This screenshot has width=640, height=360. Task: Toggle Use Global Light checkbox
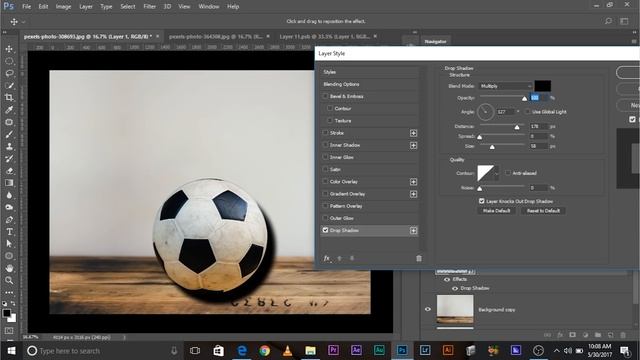tap(527, 111)
